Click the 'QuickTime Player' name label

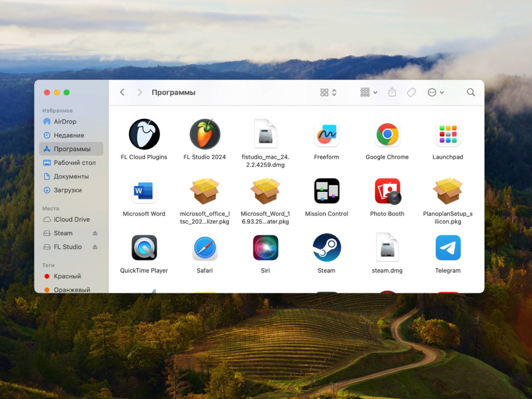point(144,270)
